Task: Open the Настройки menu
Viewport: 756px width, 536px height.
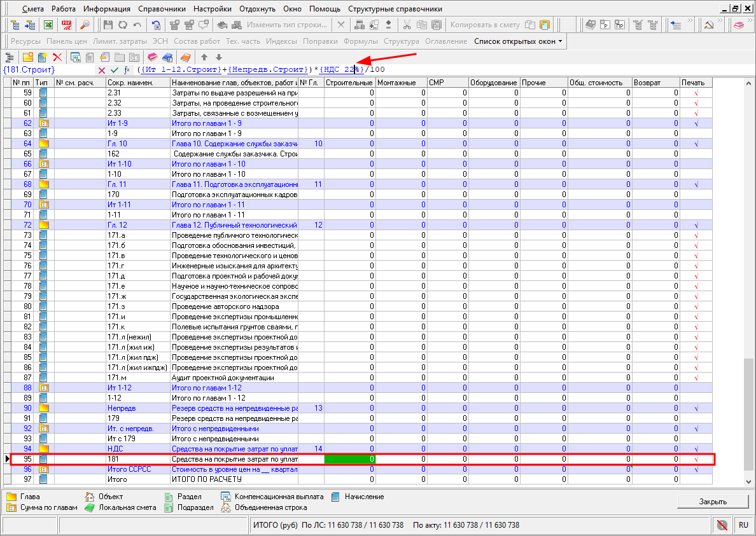Action: 213,9
